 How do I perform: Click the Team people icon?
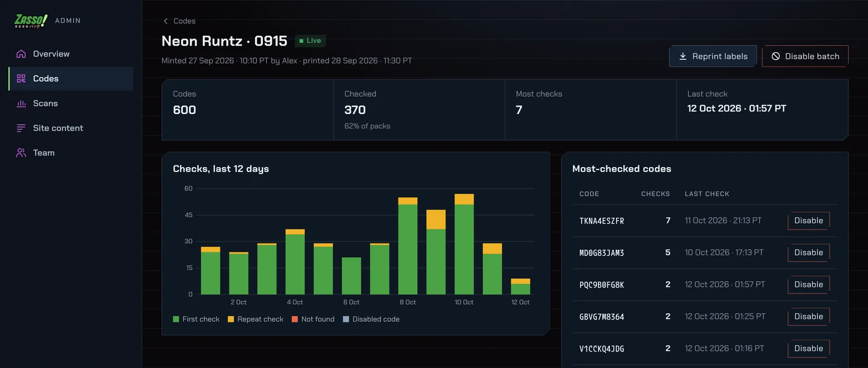click(x=21, y=153)
